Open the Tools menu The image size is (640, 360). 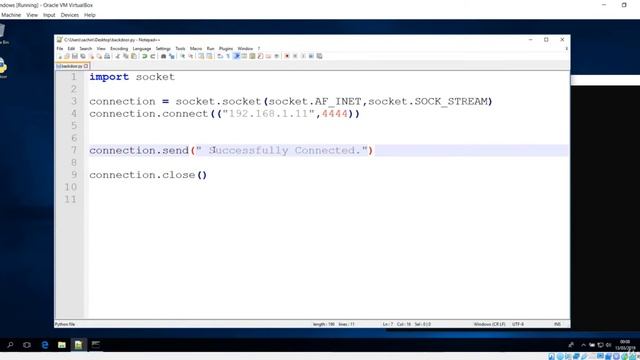pos(180,49)
